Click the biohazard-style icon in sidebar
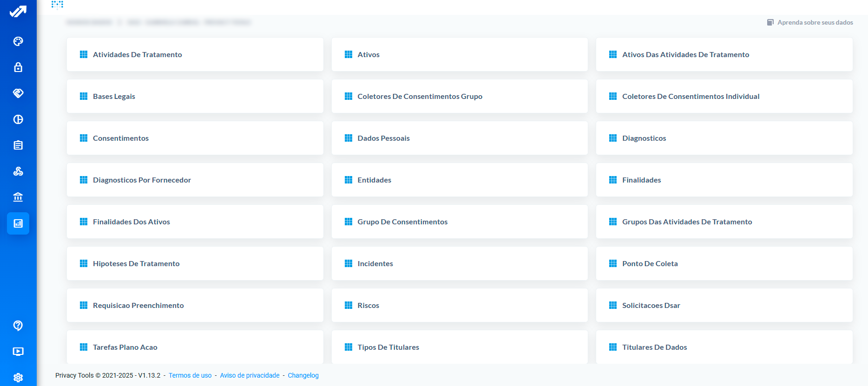868x386 pixels. point(18,171)
